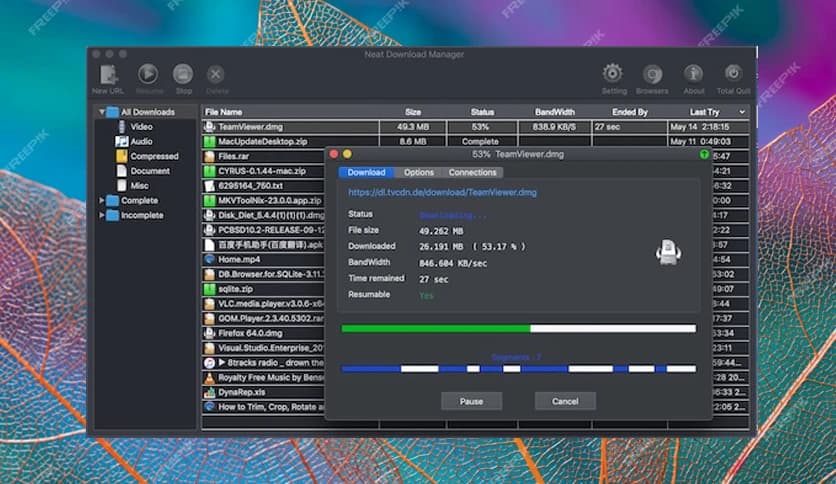Screen dimensions: 836x484
Task: Switch to the Download tab
Action: pyautogui.click(x=366, y=172)
